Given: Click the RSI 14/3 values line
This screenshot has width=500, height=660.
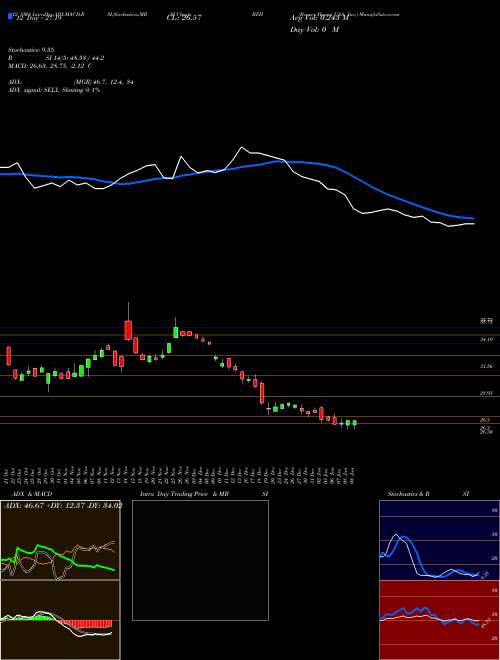Looking at the screenshot, I should (56, 58).
